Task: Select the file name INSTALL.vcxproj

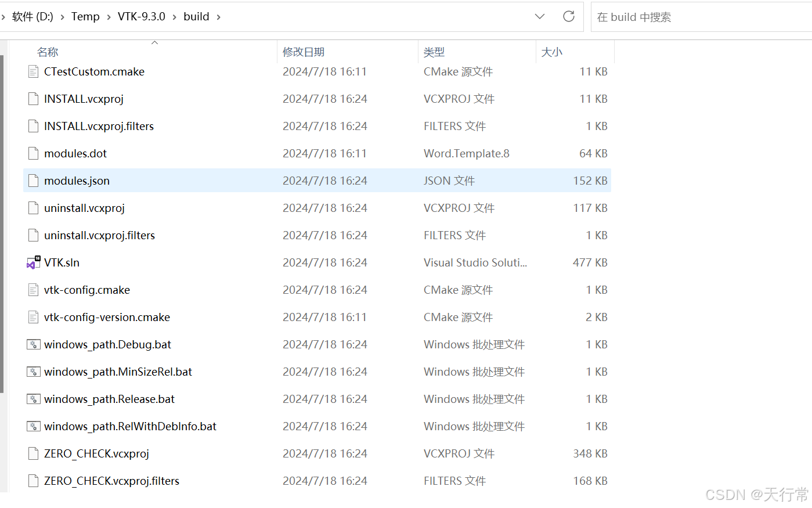Action: [84, 99]
